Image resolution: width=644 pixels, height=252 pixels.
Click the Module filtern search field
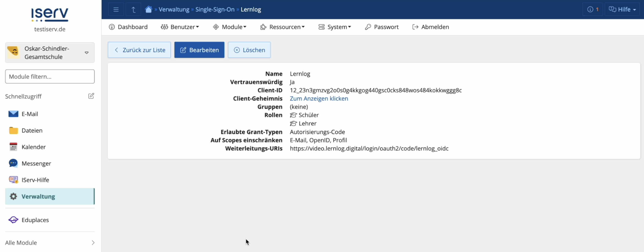point(50,77)
